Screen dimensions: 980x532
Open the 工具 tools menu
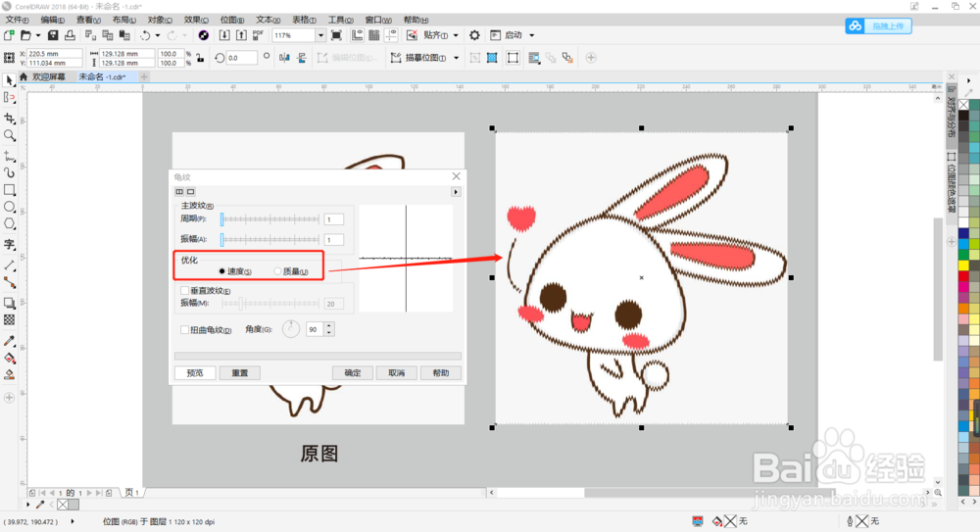(340, 20)
